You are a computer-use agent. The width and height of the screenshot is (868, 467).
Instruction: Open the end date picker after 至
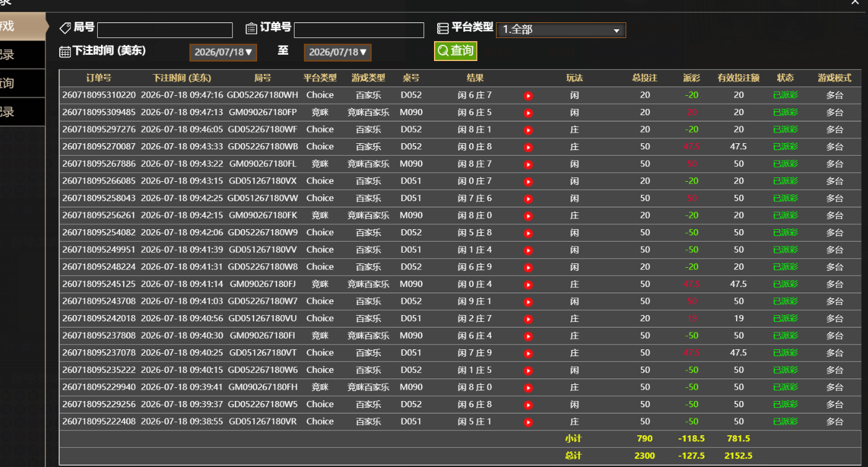point(337,52)
